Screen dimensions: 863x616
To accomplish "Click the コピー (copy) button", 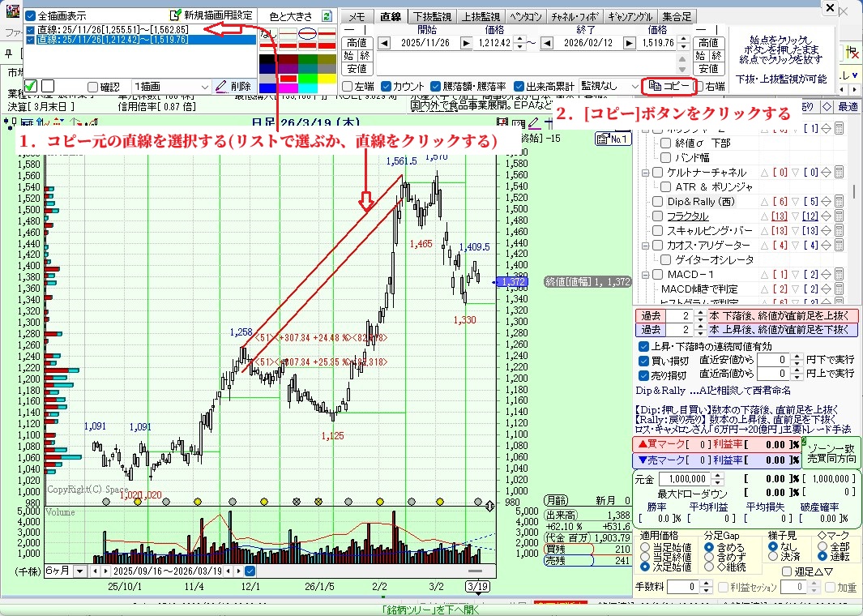I will tap(669, 86).
